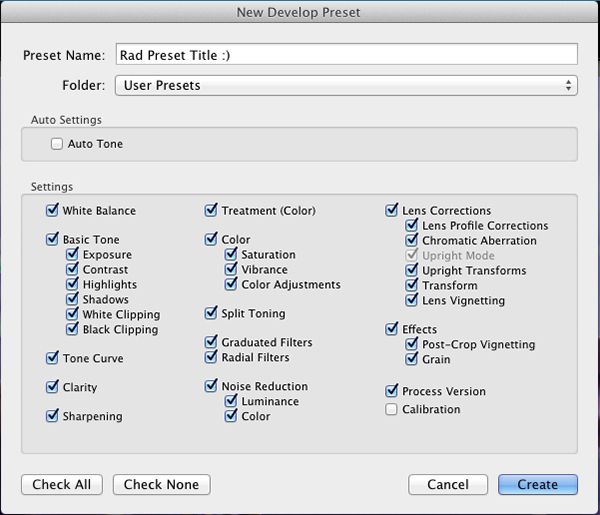
Task: Uncheck Process Version checkbox
Action: (x=391, y=391)
